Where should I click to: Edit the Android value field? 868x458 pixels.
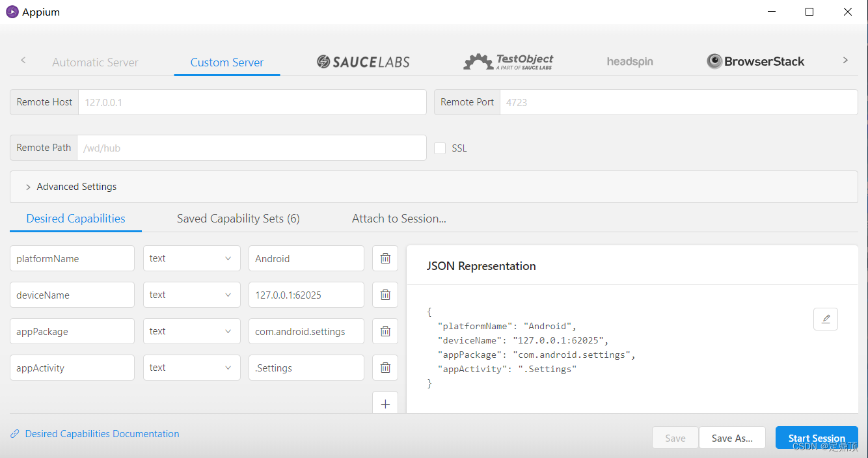point(306,258)
